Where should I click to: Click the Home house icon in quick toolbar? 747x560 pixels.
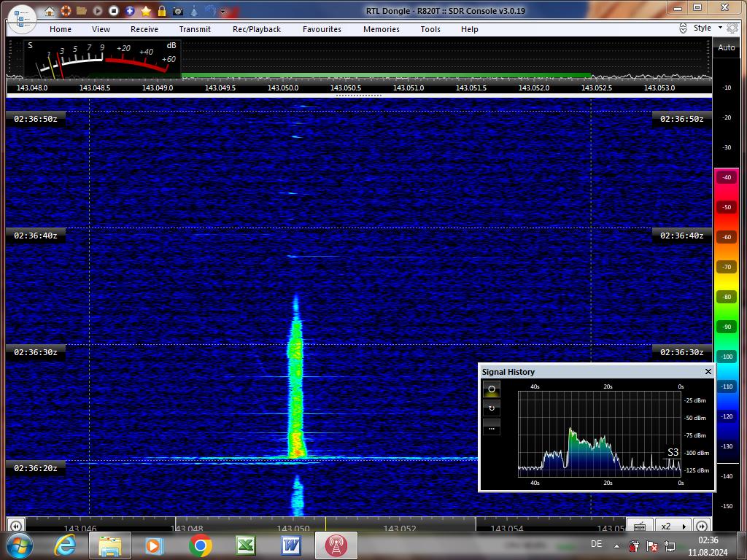pos(50,11)
